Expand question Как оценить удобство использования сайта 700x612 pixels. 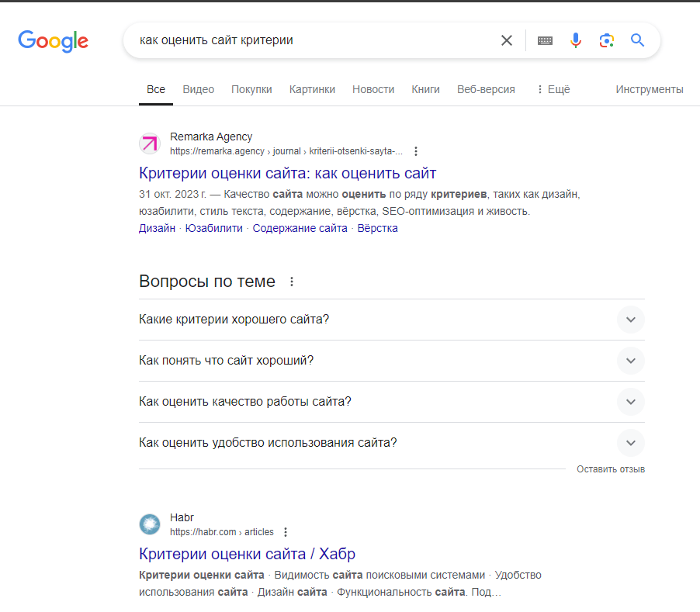click(x=630, y=443)
